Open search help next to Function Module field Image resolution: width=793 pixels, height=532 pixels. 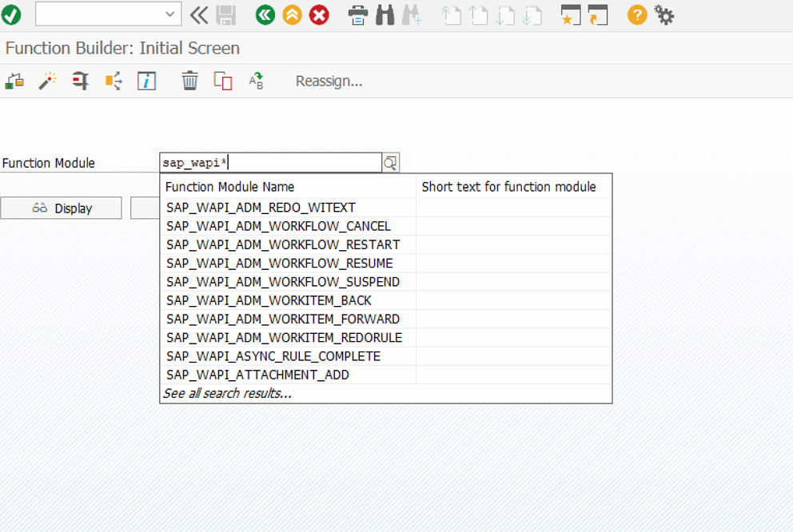click(x=390, y=163)
